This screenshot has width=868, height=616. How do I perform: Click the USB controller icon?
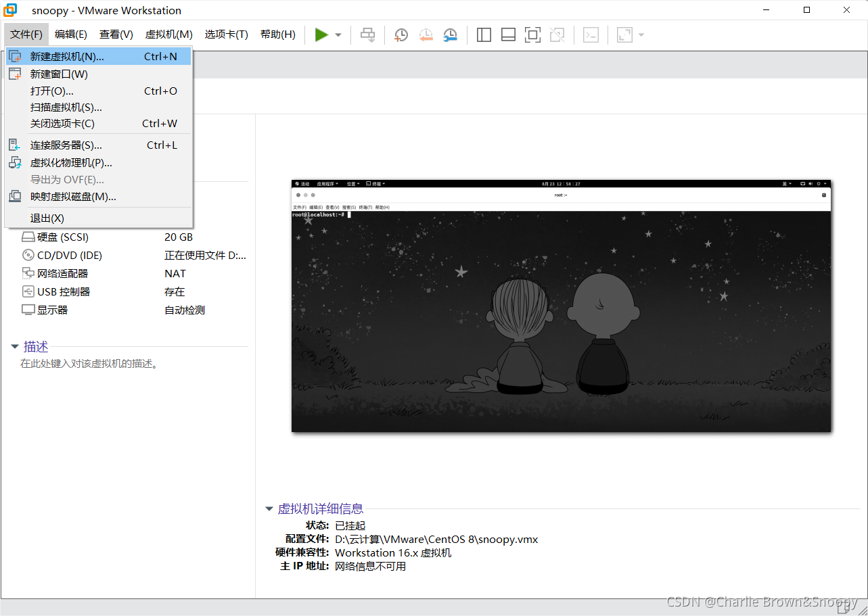pos(28,292)
